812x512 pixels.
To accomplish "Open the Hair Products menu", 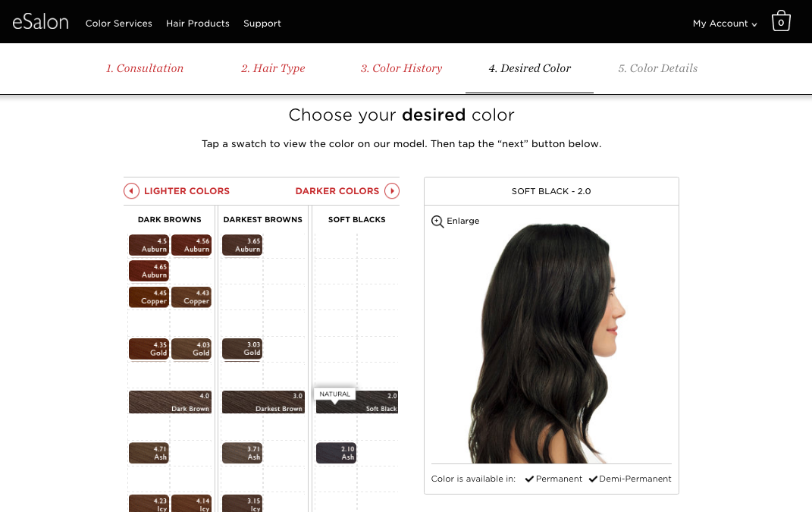I will click(x=198, y=24).
